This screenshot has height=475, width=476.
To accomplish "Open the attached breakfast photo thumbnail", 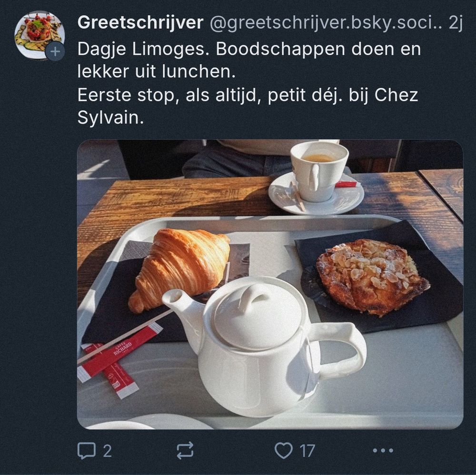I will click(x=270, y=284).
